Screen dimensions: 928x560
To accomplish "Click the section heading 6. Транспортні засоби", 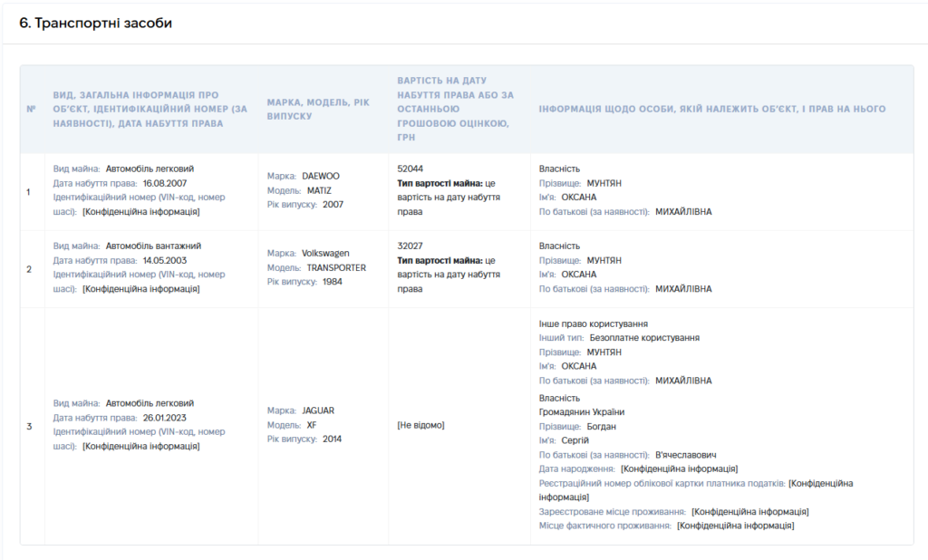I will (95, 23).
